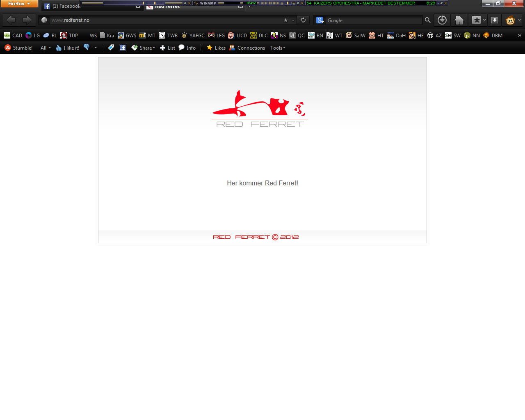Open the MT bookmark
The image size is (525, 420).
(x=147, y=36)
